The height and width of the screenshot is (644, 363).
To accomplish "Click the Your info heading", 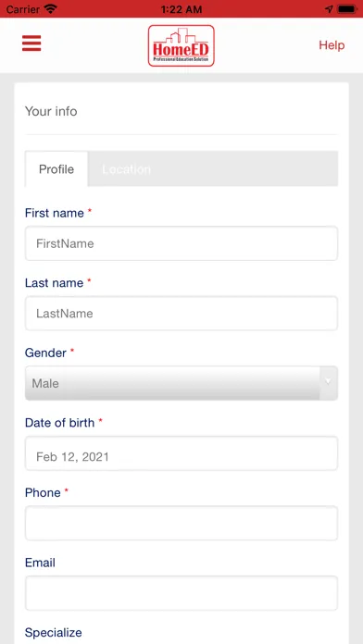I will click(x=51, y=111).
